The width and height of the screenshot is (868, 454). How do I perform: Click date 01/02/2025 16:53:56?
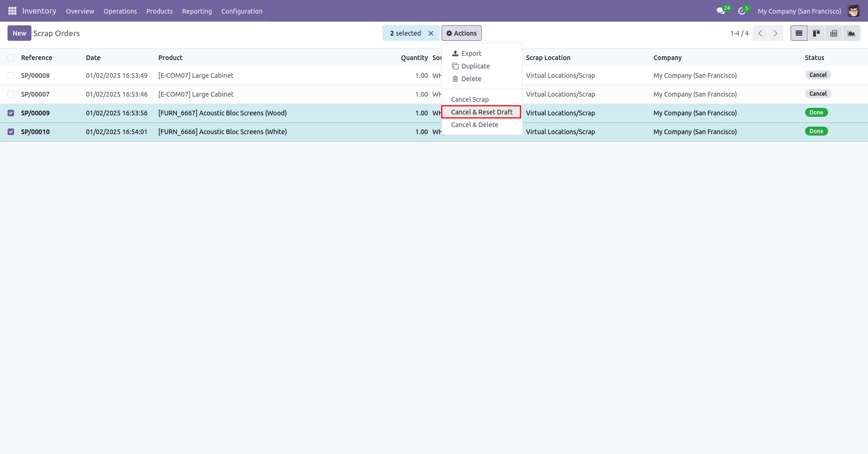117,113
